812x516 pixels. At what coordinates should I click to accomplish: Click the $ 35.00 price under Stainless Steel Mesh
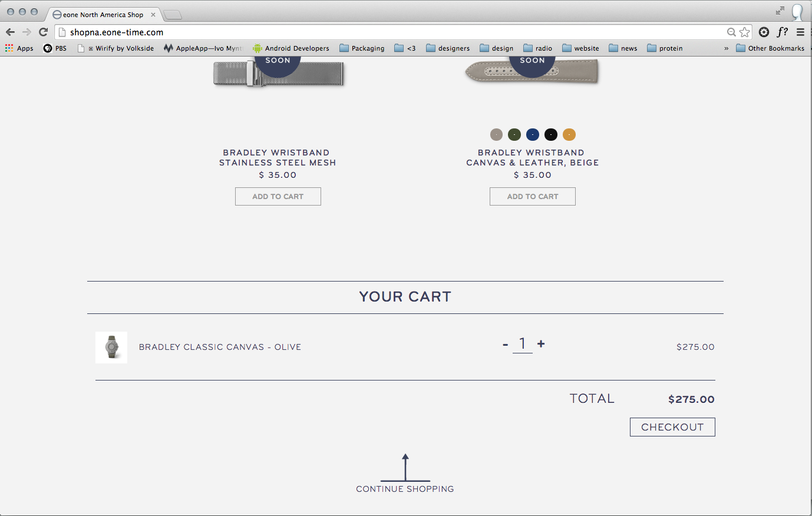click(278, 175)
